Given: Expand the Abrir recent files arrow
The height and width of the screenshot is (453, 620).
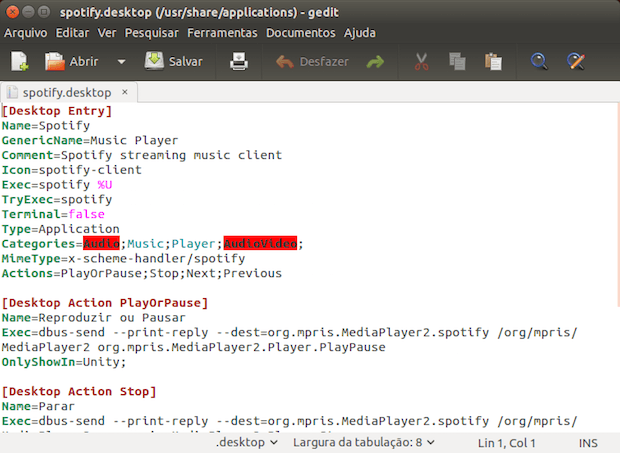Looking at the screenshot, I should 121,62.
